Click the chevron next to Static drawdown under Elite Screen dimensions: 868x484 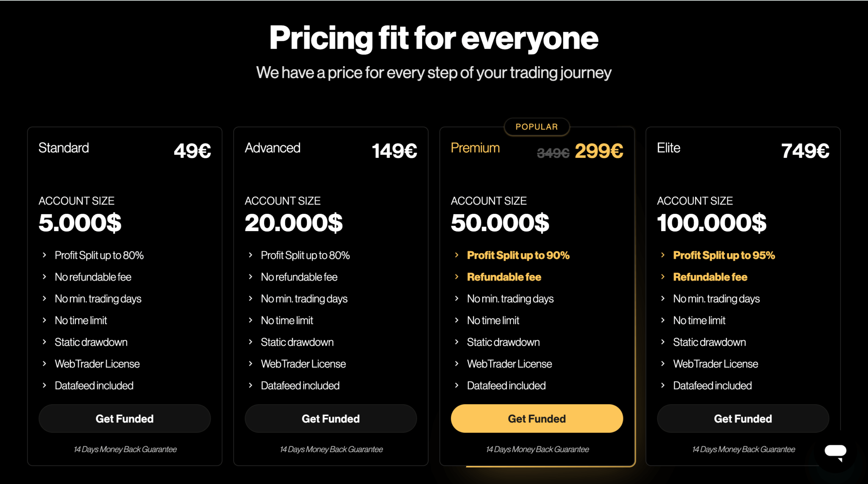pyautogui.click(x=663, y=342)
